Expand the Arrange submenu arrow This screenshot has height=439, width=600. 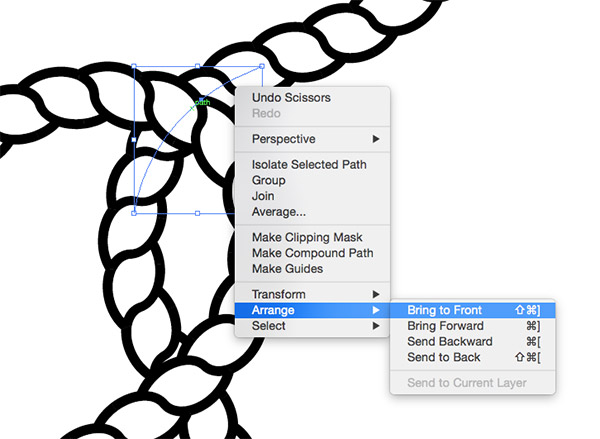(x=376, y=310)
